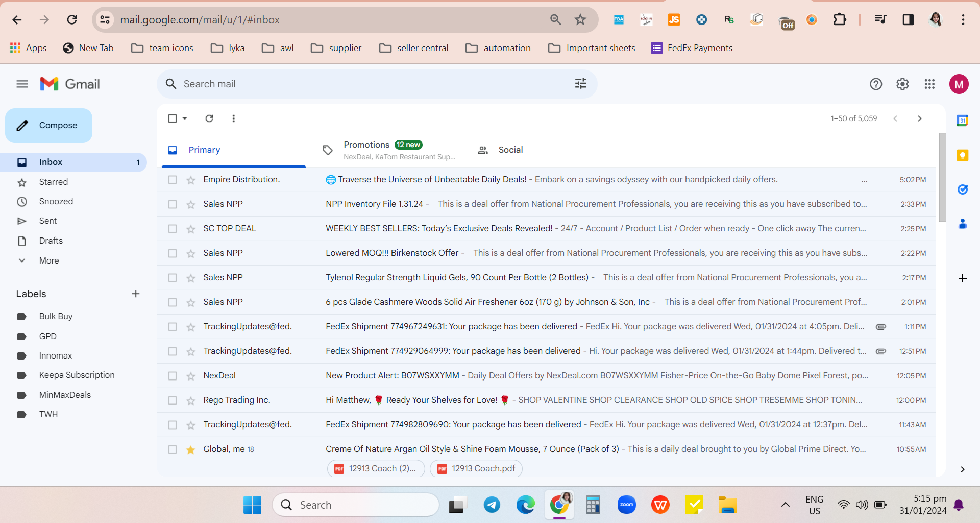
Task: Show the side panel arrow at bottom right
Action: 963,469
